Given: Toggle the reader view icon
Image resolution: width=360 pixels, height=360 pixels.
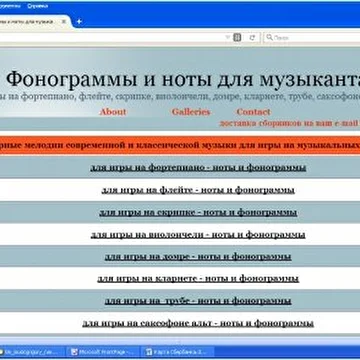Looking at the screenshot, I should tap(237, 38).
